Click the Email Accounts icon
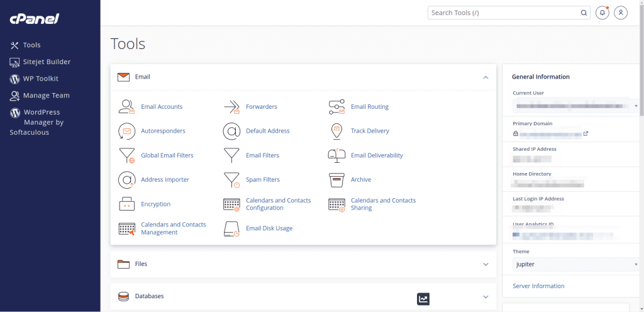The height and width of the screenshot is (312, 644). pos(126,107)
